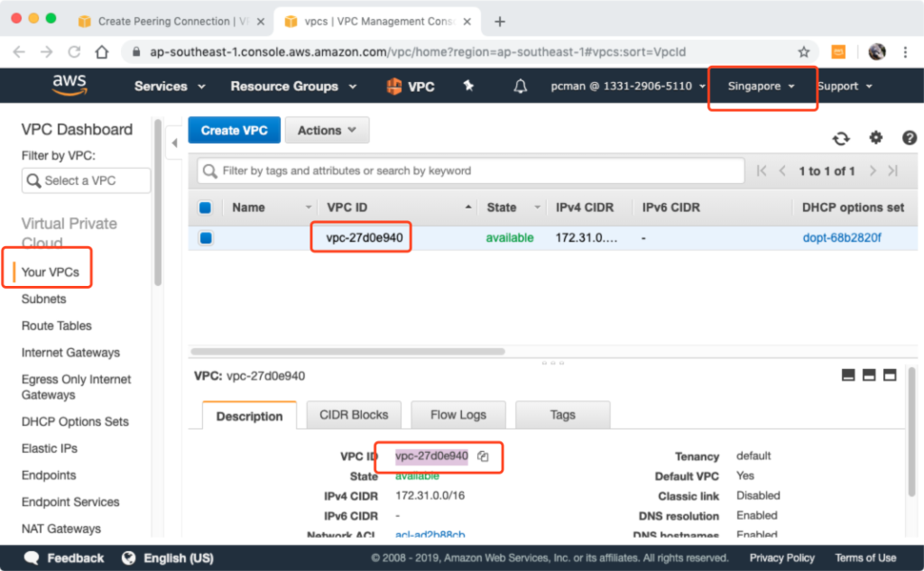Click the Create VPC button
The height and width of the screenshot is (571, 924).
(x=234, y=130)
